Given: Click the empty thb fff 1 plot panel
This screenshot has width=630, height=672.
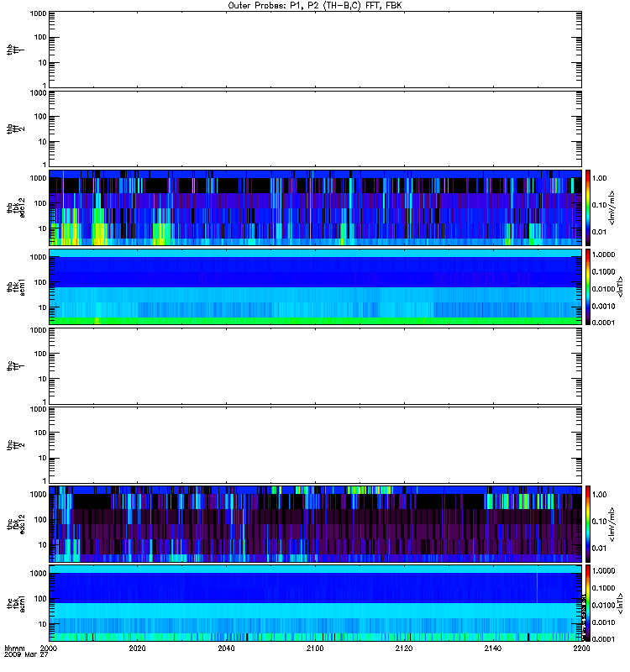Looking at the screenshot, I should [x=316, y=50].
